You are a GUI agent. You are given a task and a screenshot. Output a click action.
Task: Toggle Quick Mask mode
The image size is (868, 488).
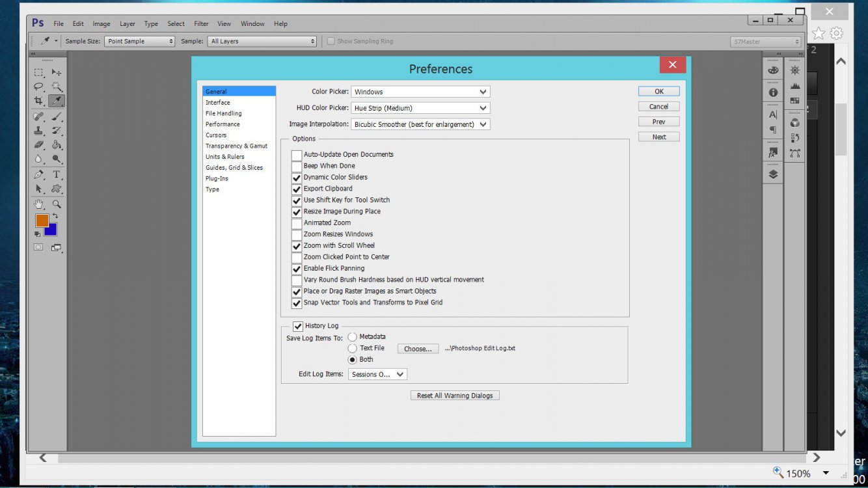point(39,247)
